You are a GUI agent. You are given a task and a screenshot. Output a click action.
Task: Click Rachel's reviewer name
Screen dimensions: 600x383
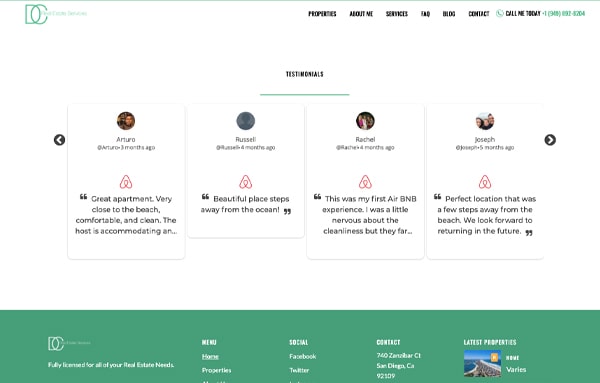(365, 140)
